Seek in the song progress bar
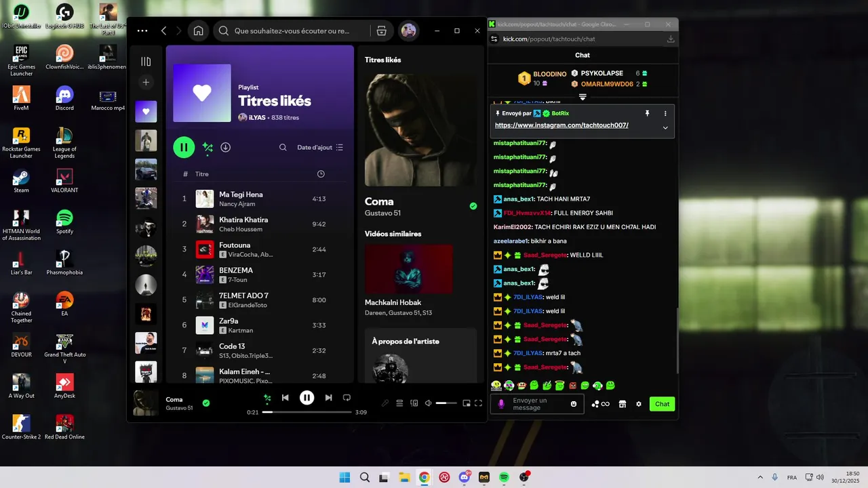 (x=307, y=412)
